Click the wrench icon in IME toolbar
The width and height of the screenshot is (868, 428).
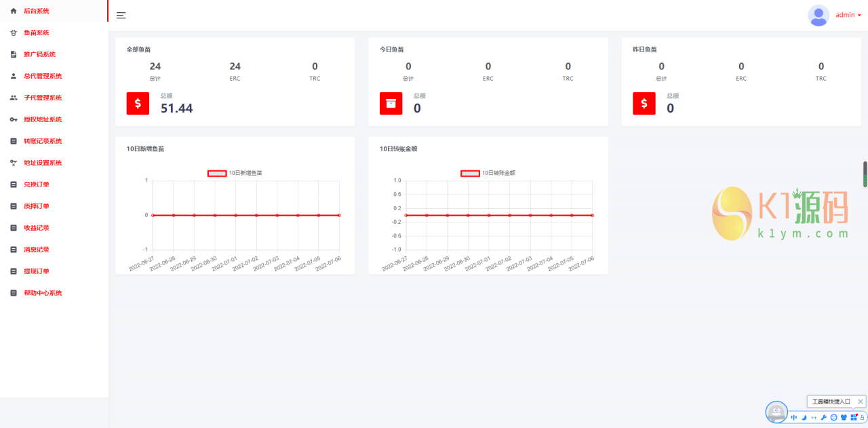coord(824,417)
